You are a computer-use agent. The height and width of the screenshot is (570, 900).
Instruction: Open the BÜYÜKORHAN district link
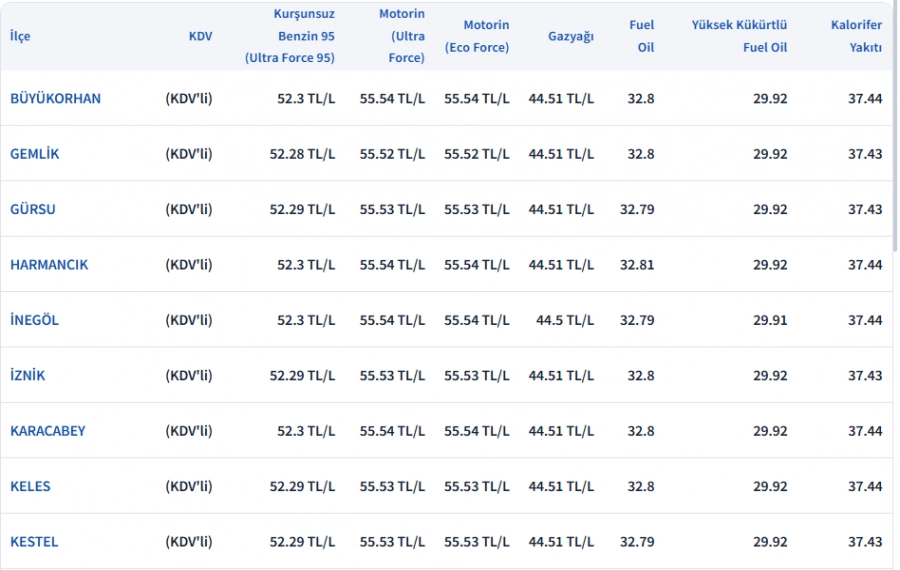(55, 98)
